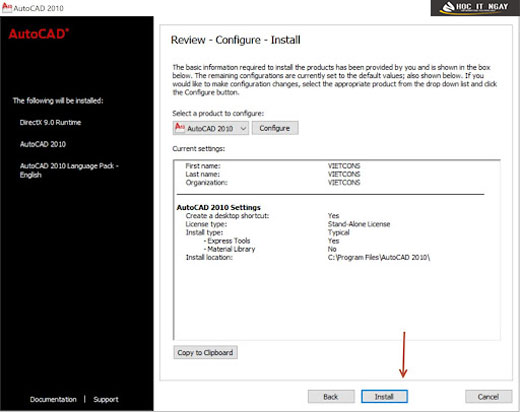Viewport: 520px width, 412px height.
Task: Click the 'Select a product to configure:' label
Action: (218, 113)
